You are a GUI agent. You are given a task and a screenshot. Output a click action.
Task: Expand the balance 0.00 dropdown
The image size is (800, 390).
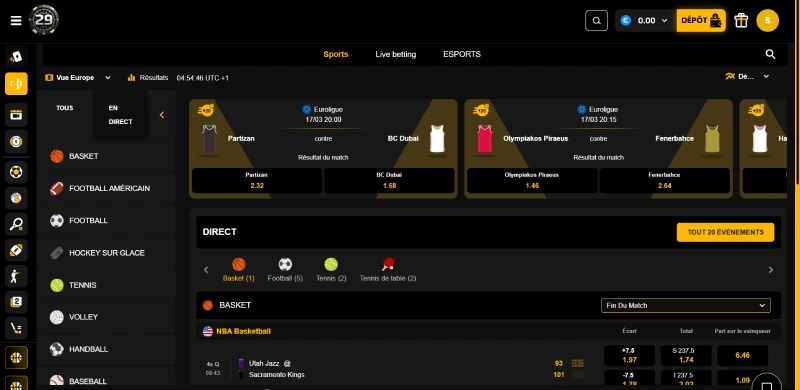click(645, 20)
